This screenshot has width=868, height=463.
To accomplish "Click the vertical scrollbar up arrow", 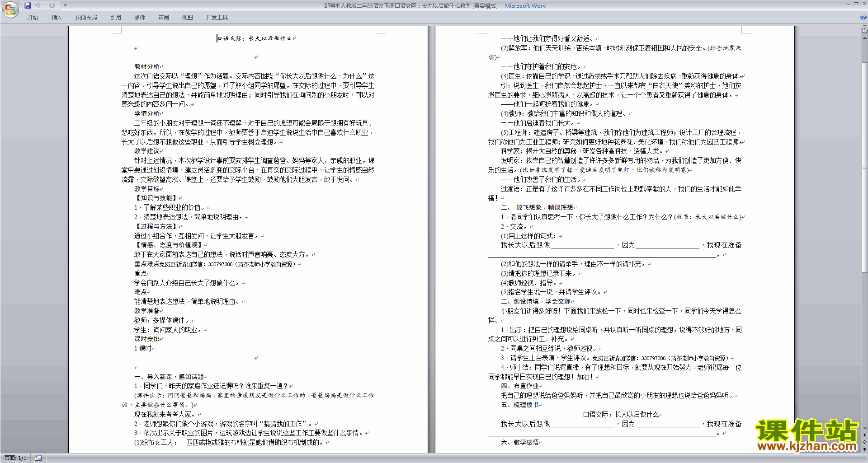I will tap(864, 37).
